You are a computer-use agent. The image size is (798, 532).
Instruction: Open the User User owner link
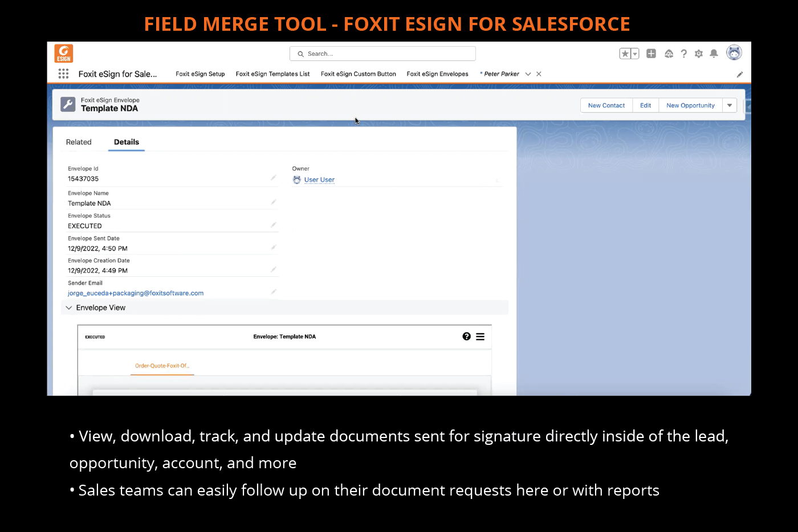319,179
